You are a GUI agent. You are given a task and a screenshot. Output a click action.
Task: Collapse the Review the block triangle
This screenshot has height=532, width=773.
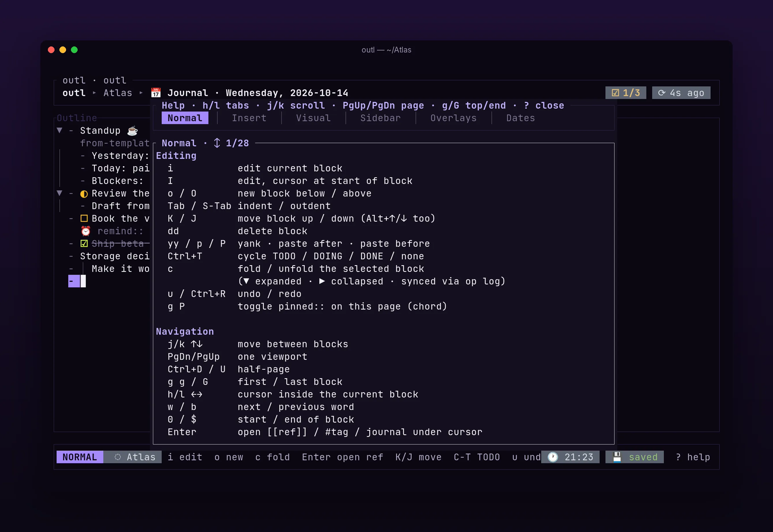point(60,193)
